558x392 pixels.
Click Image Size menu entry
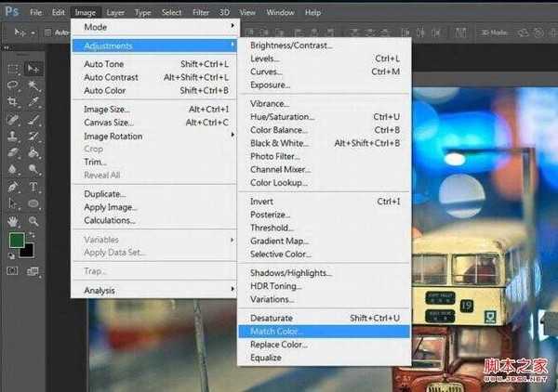coord(105,109)
